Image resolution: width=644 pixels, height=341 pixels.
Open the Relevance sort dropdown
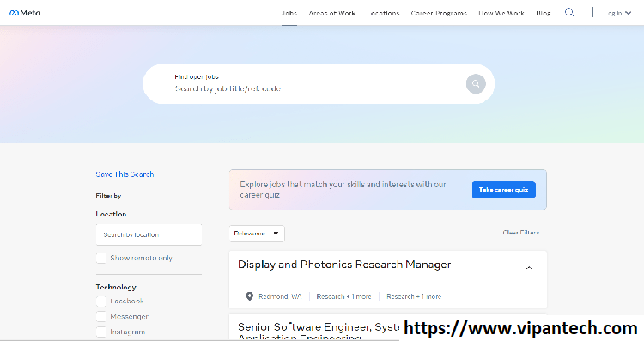(x=257, y=234)
